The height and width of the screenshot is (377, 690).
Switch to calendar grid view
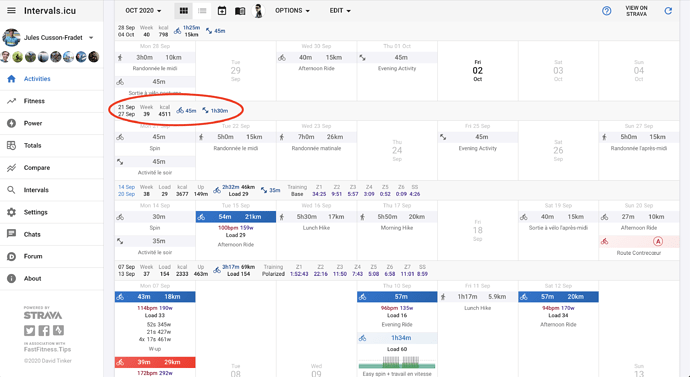pos(184,11)
